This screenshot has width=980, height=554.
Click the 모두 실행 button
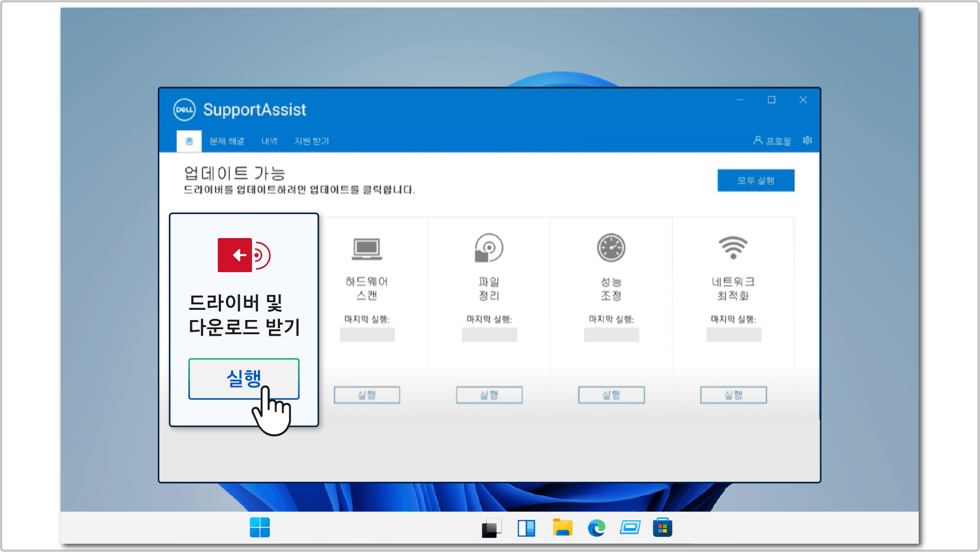tap(756, 181)
